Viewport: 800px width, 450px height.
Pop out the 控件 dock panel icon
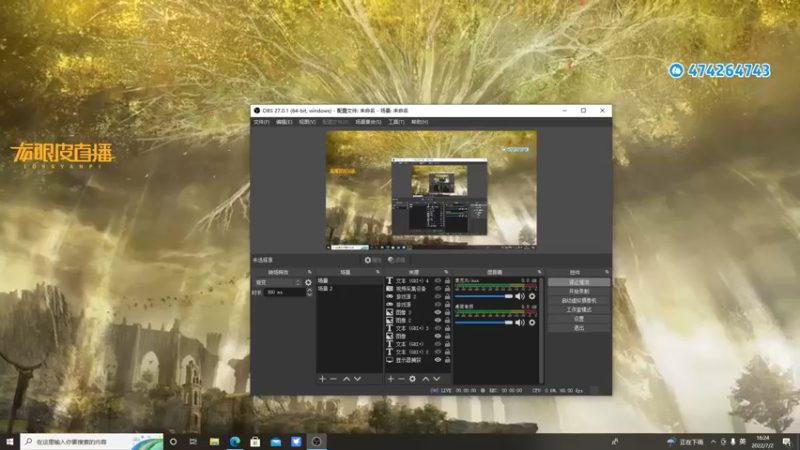point(607,272)
